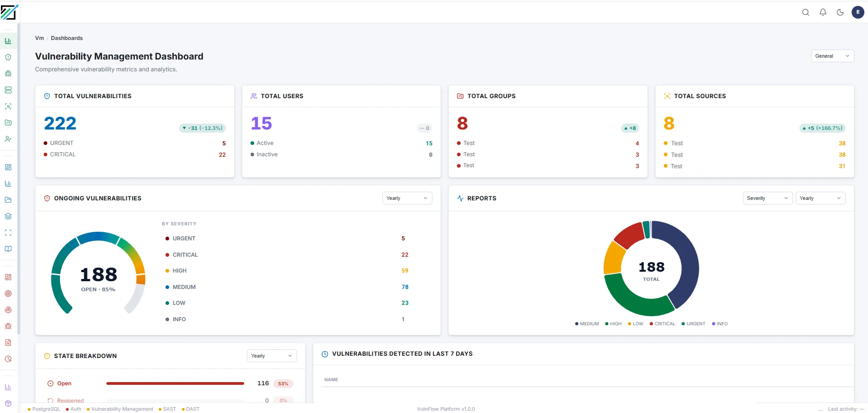
Task: Click the Dashboards breadcrumb
Action: [x=67, y=38]
